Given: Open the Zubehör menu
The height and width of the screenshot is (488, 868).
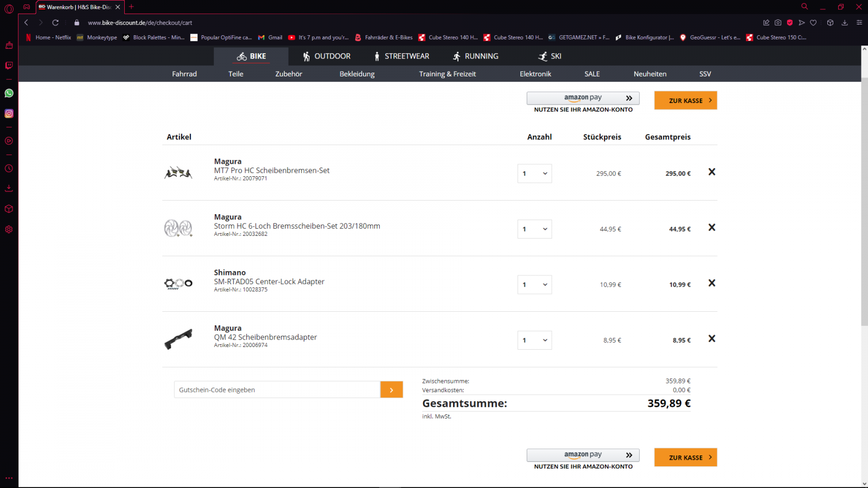Looking at the screenshot, I should point(289,74).
